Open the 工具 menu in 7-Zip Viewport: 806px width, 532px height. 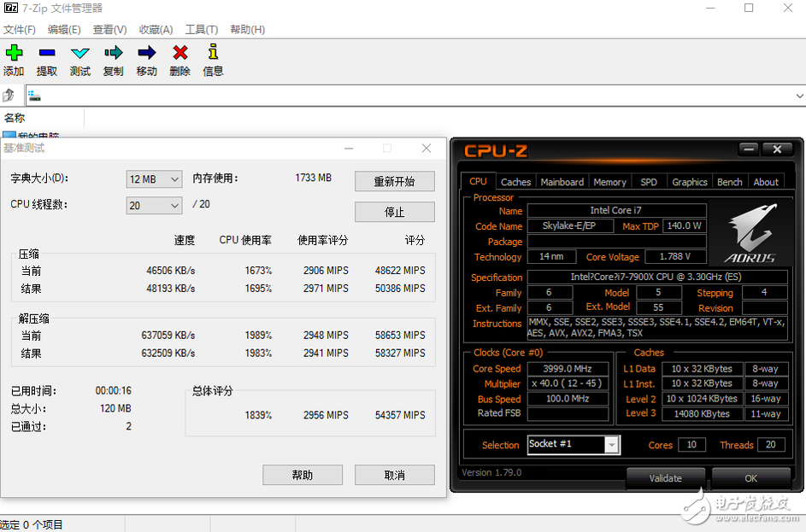coord(202,28)
